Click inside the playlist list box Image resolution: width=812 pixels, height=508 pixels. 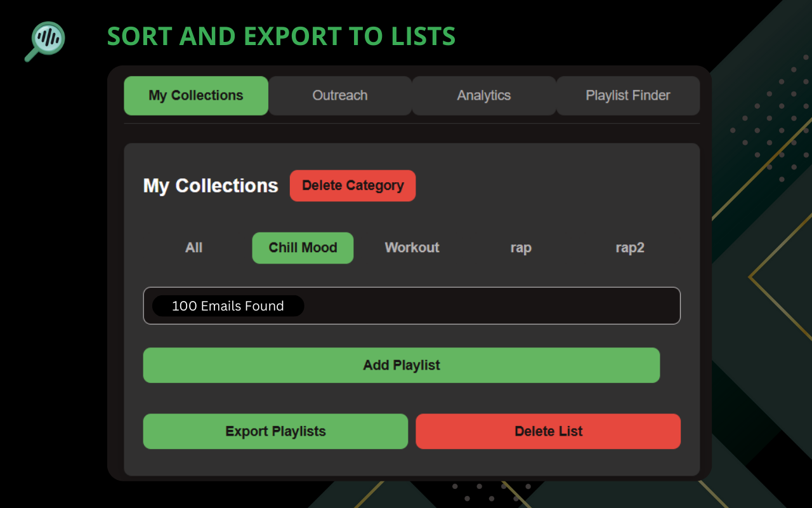412,305
